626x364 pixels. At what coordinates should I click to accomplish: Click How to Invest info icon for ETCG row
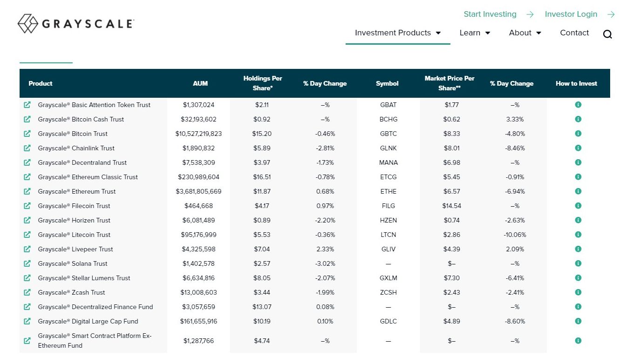click(578, 177)
